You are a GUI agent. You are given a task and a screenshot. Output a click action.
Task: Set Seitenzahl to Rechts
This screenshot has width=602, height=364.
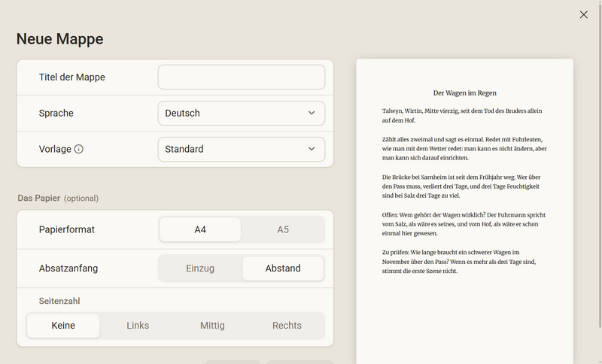tap(287, 326)
